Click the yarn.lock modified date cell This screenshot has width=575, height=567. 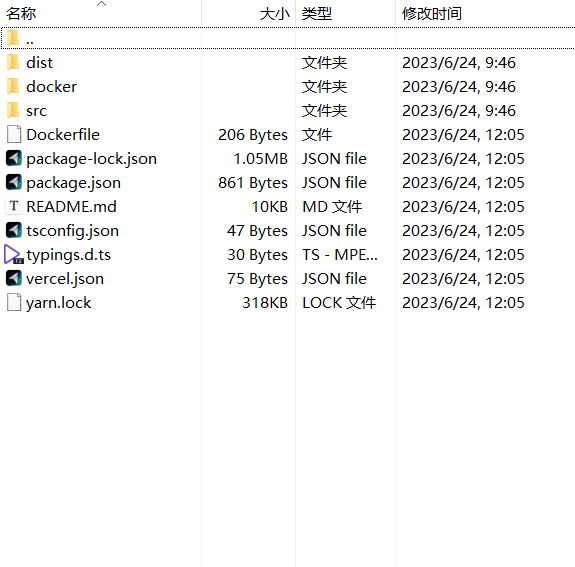coord(463,303)
